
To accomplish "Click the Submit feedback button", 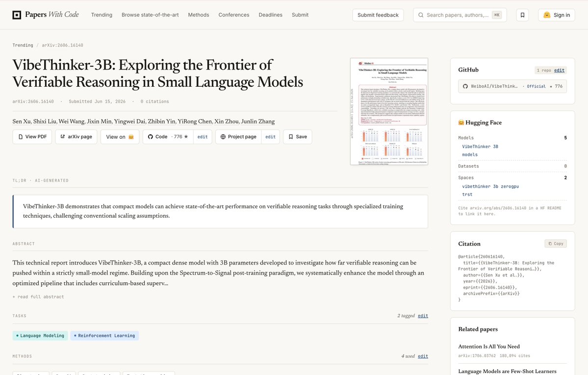I will tap(378, 15).
